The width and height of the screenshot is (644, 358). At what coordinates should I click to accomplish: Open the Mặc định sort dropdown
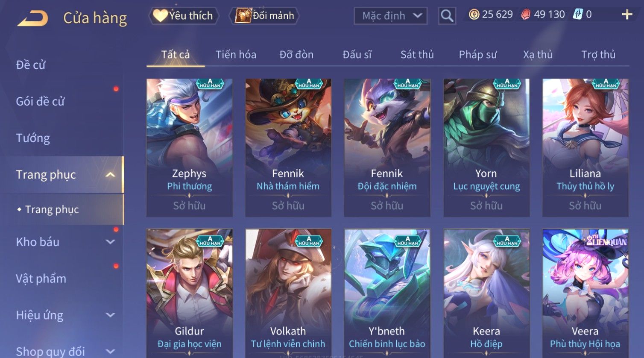[x=390, y=16]
